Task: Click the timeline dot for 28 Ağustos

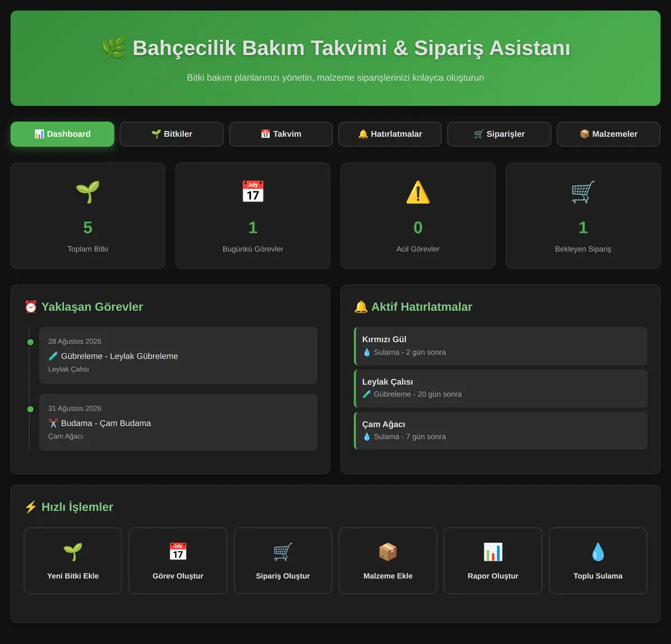Action: click(30, 342)
